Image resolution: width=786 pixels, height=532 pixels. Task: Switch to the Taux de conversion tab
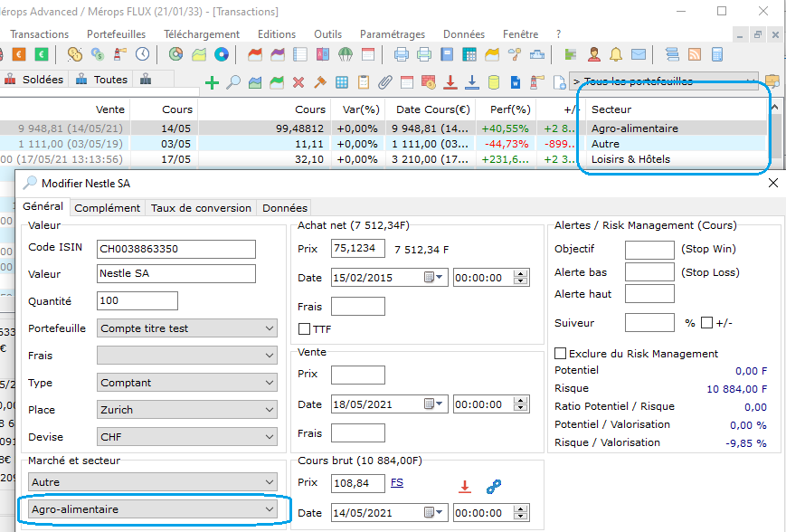tap(201, 207)
